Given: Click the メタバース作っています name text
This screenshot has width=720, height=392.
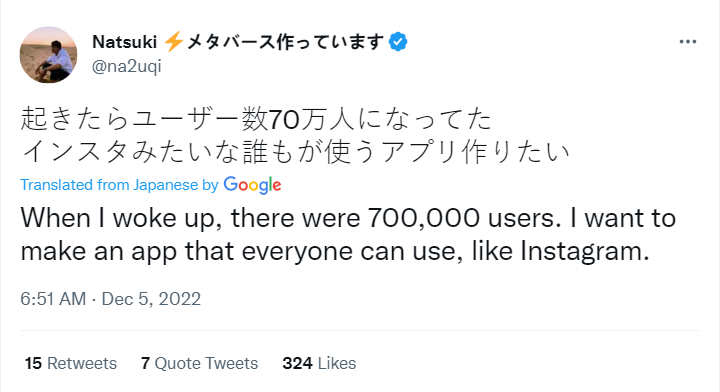Looking at the screenshot, I should coord(285,42).
